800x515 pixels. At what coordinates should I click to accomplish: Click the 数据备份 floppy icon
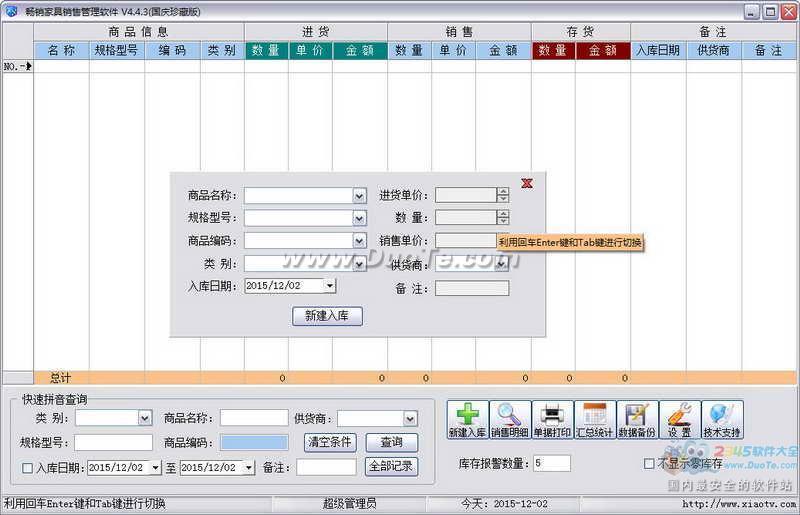637,420
